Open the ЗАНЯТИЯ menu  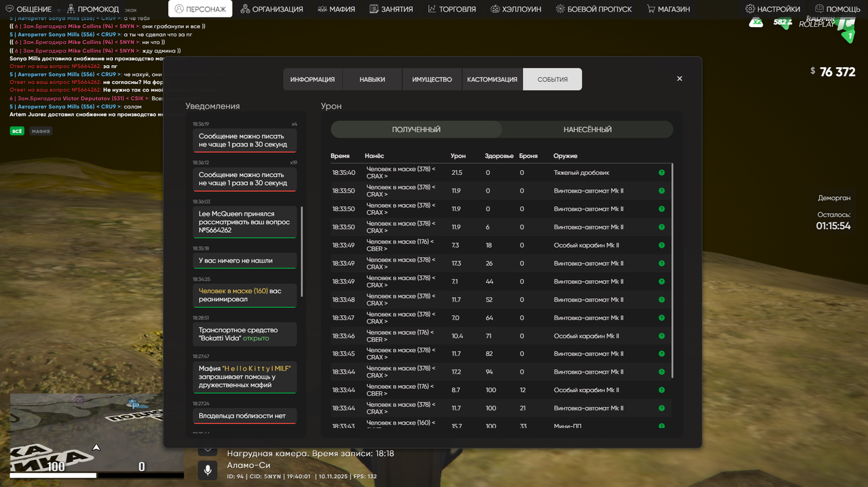[391, 9]
